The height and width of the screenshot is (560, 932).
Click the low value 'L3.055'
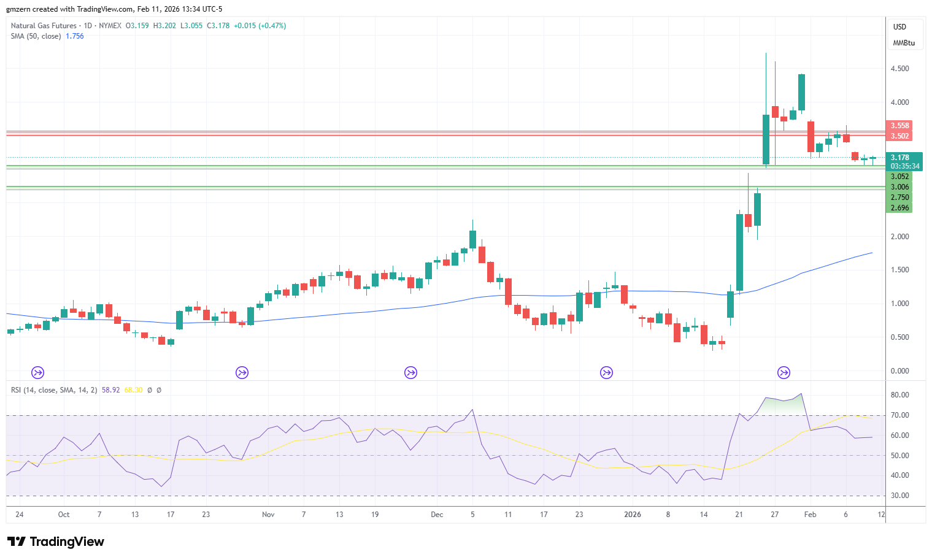pos(191,26)
